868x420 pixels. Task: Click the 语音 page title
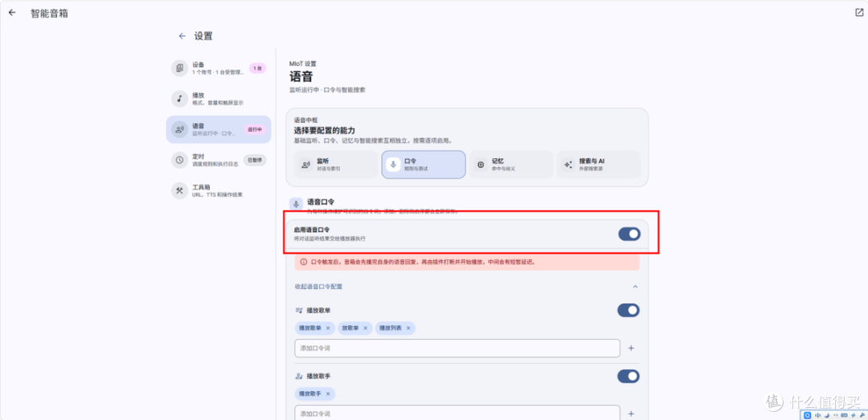pos(301,76)
